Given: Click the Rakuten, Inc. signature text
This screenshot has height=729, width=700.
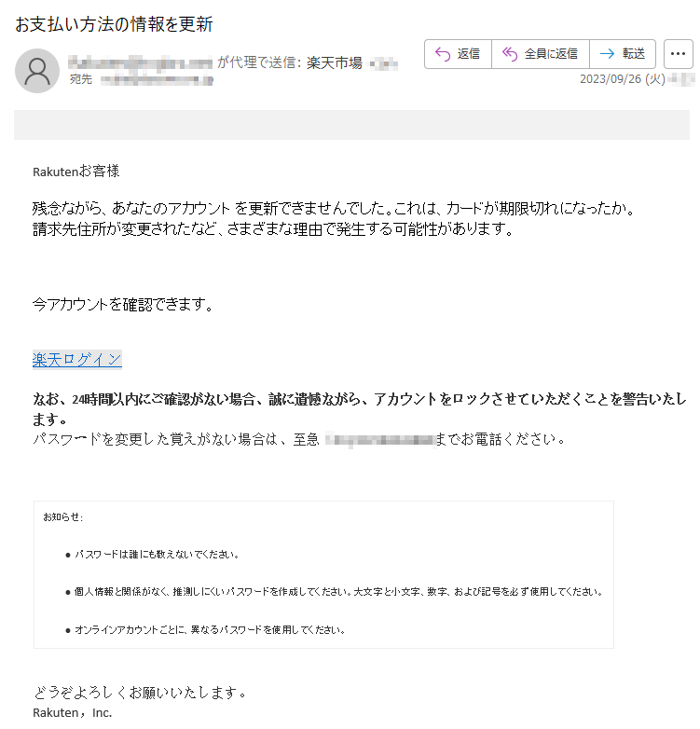Looking at the screenshot, I should (x=73, y=713).
